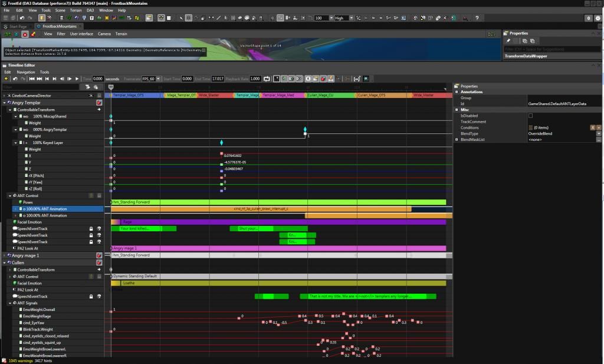Click the red stop icon in viewport toolbar
The height and width of the screenshot is (364, 604).
pyautogui.click(x=25, y=34)
